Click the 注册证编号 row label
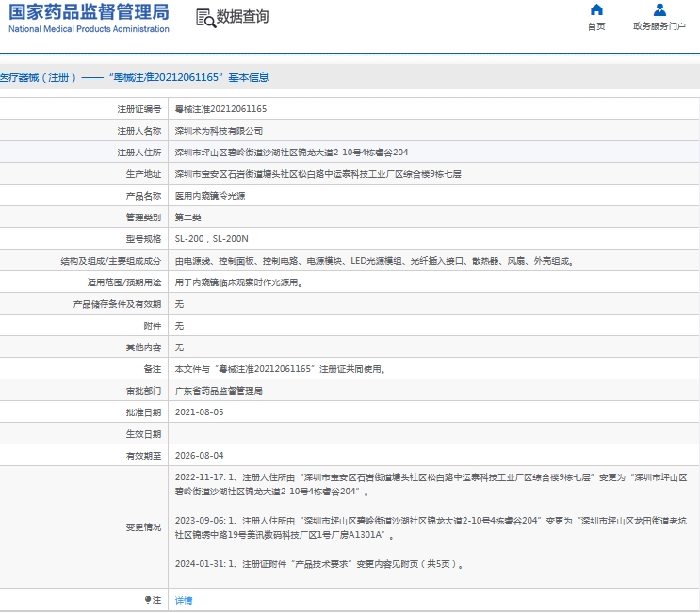Viewport: 700px width, 613px height. click(138, 109)
